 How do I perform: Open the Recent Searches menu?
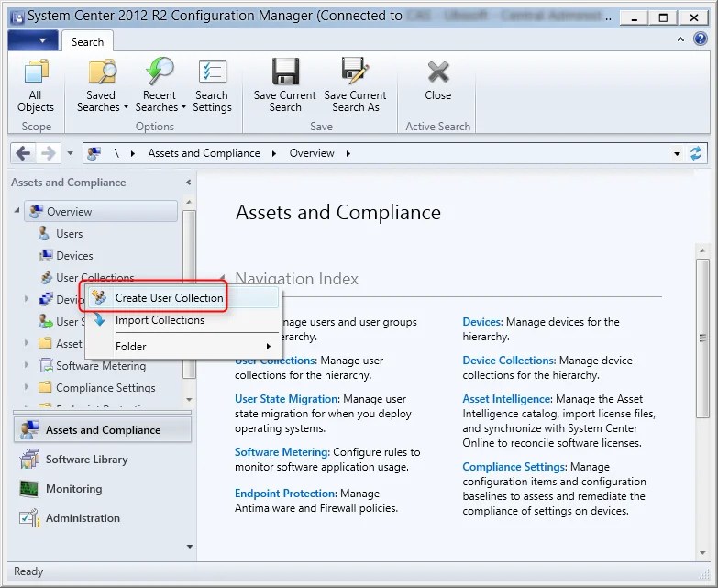(x=160, y=85)
